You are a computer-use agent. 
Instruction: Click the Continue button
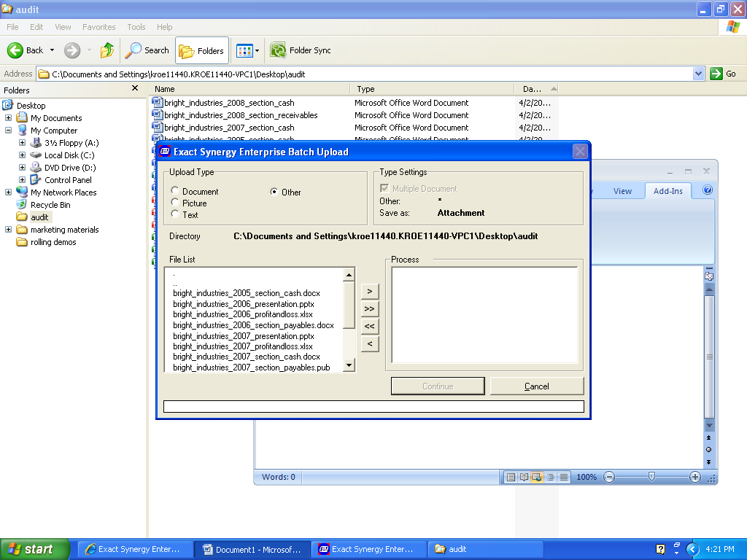(x=438, y=386)
